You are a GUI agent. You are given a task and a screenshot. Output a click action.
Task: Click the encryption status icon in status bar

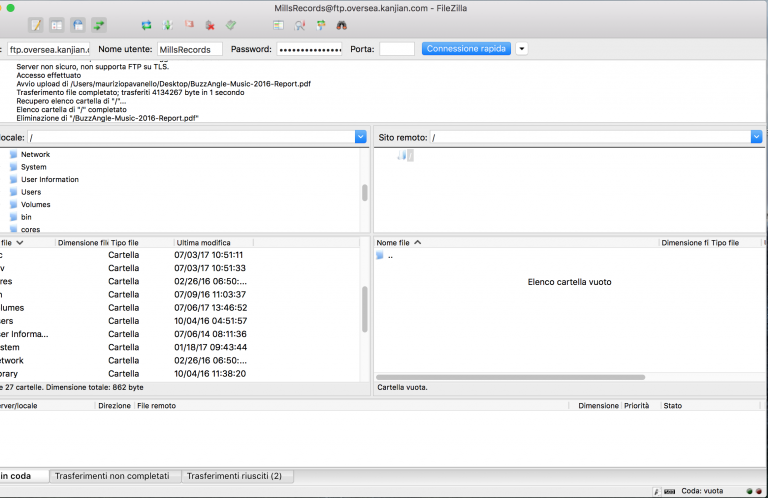(x=656, y=491)
